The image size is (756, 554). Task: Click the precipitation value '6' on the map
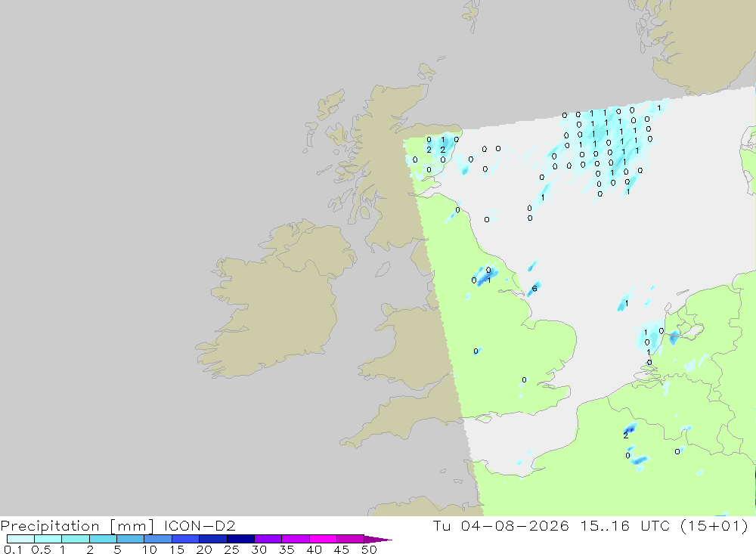click(534, 289)
